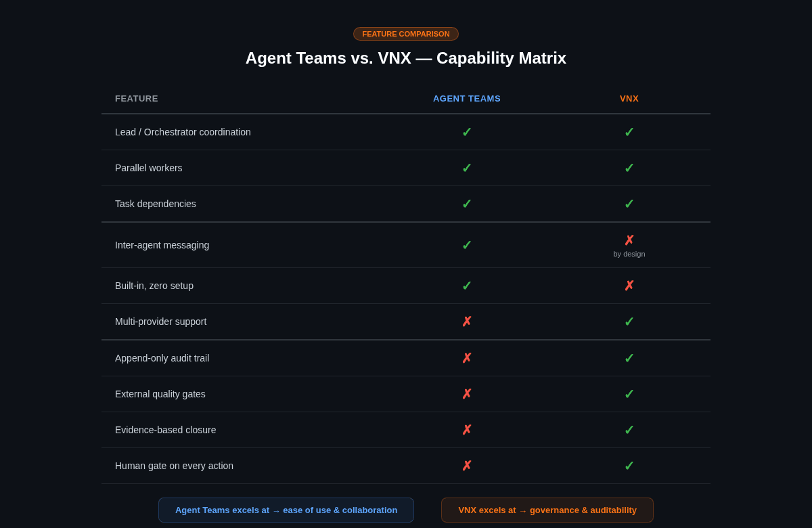Toggle the Built-in, zero setup check under Agent Teams
Screen dimensions: 812x528
[467, 286]
